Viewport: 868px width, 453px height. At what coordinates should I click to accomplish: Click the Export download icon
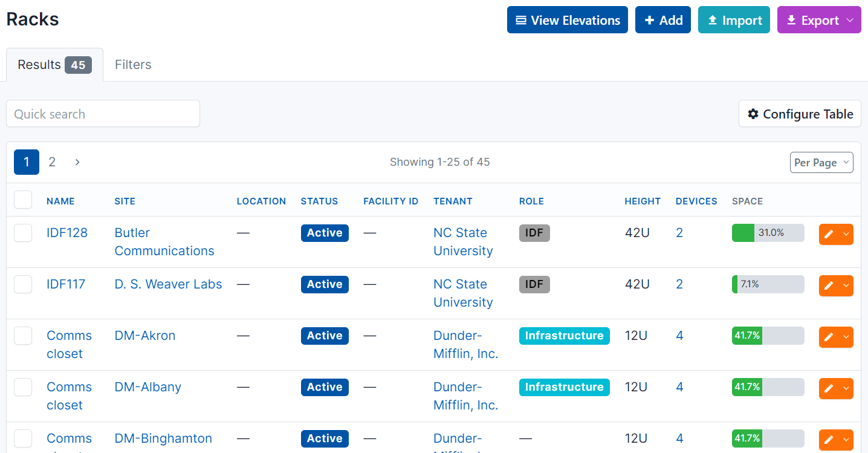[791, 20]
